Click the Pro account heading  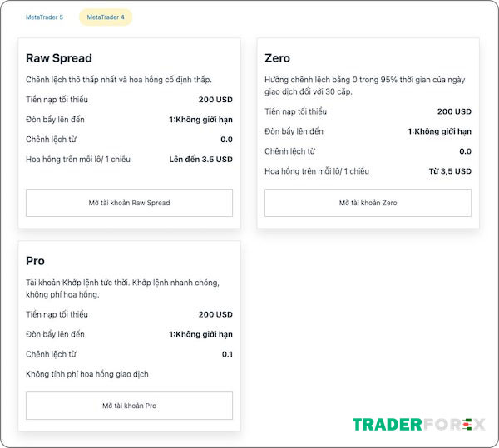(35, 261)
